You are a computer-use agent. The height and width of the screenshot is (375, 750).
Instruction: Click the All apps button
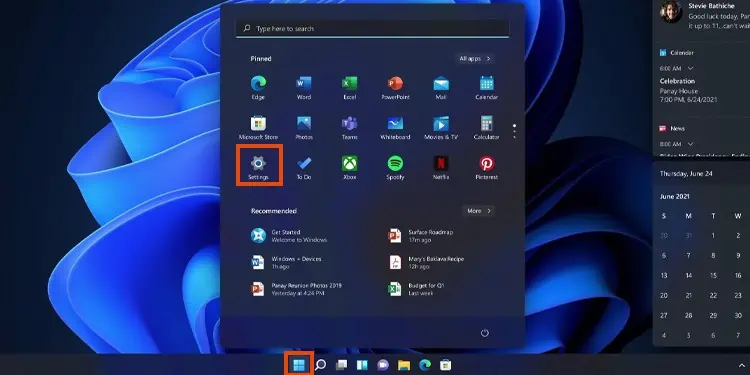point(475,59)
